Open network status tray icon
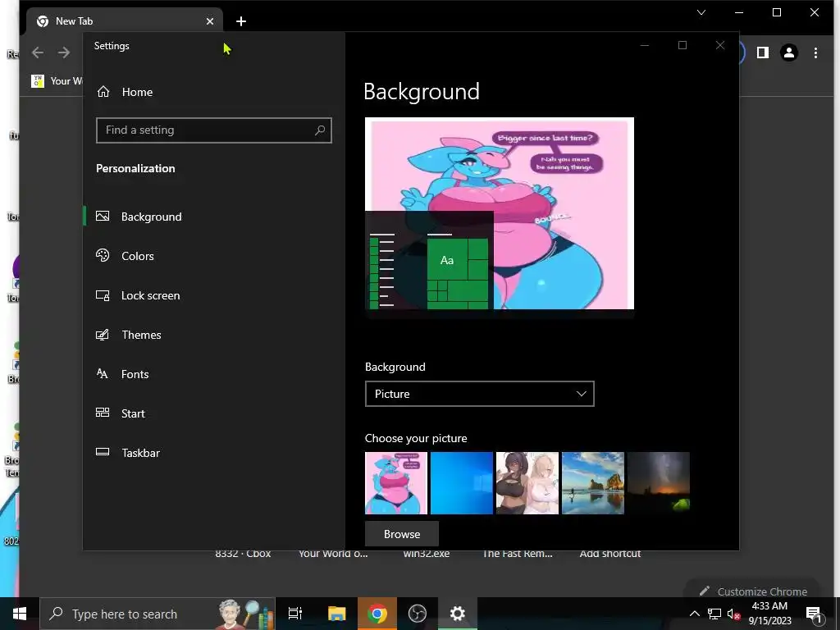840x630 pixels. pyautogui.click(x=714, y=614)
